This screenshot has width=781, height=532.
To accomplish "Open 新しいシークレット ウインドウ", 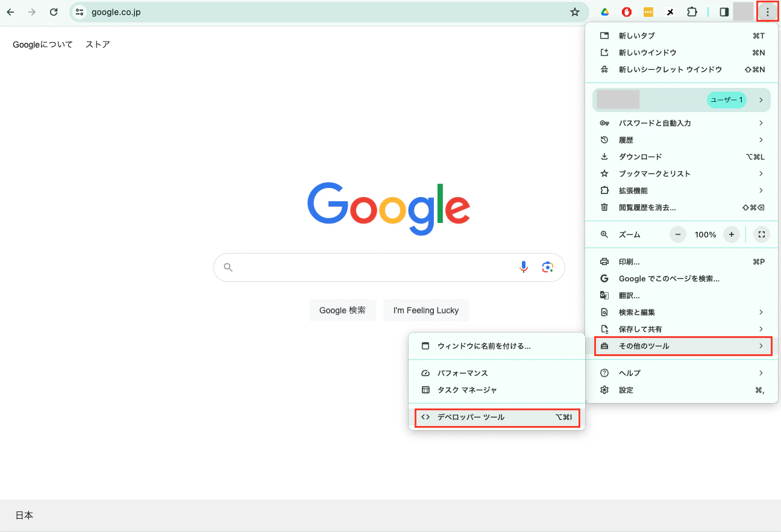I will [x=683, y=69].
